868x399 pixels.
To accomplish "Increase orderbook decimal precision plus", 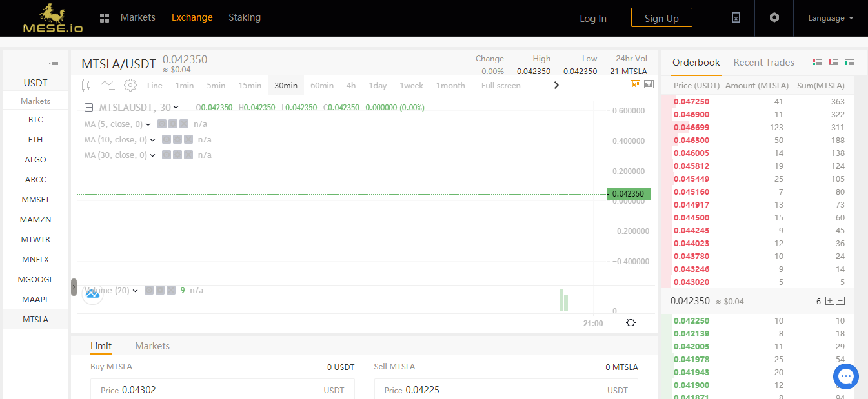I will tap(830, 301).
